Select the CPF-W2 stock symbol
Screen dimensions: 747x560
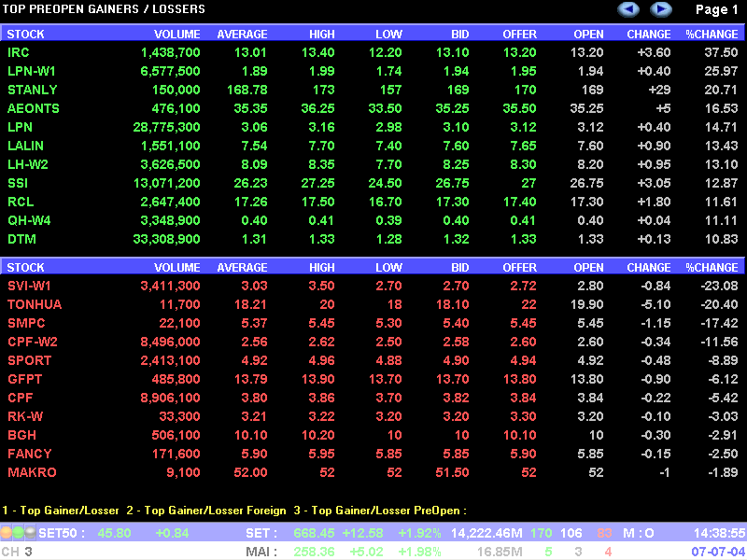coord(32,342)
